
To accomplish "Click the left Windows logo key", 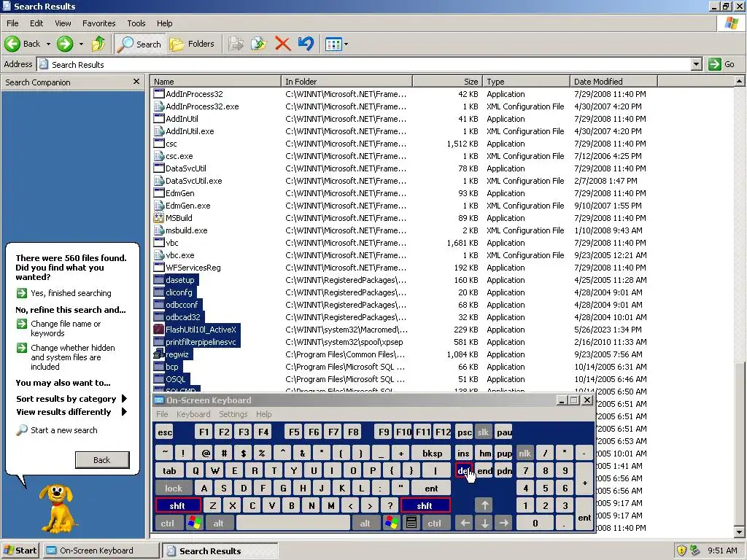I will coord(194,524).
